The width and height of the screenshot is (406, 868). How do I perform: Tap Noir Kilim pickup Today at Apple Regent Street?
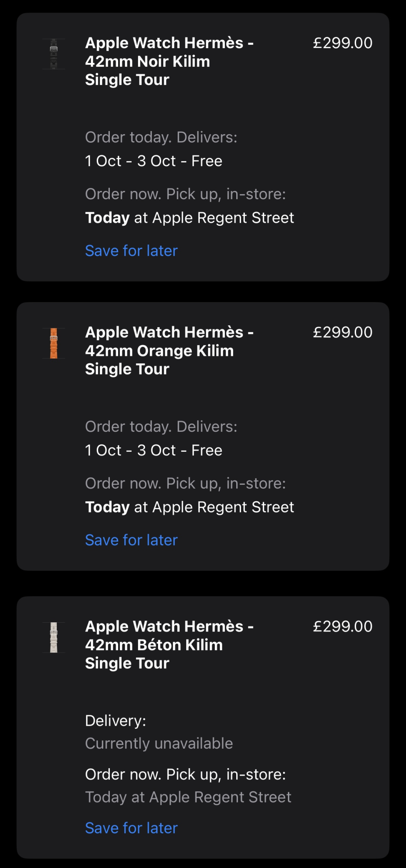point(190,218)
